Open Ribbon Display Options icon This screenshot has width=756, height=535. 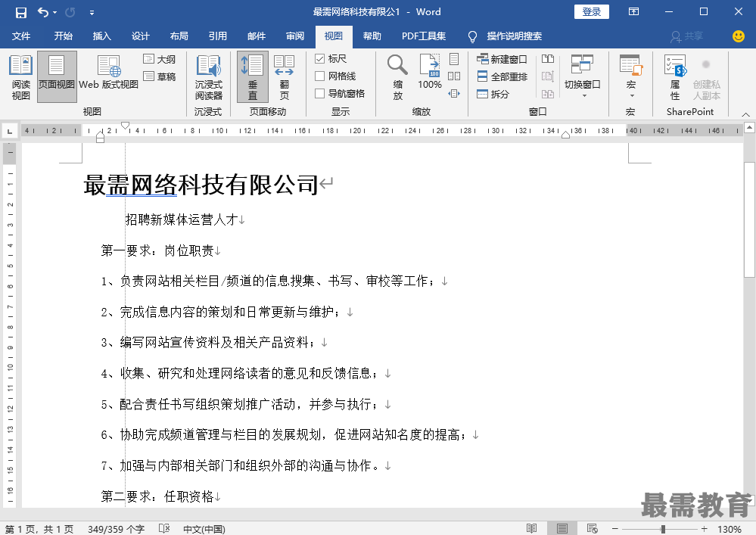click(633, 11)
